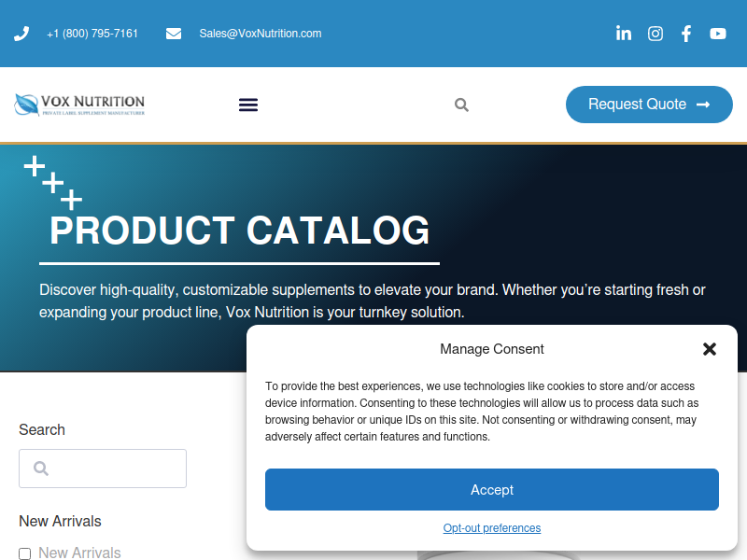Click the Vox Nutrition logo
Screen dimensions: 747x560
79,105
